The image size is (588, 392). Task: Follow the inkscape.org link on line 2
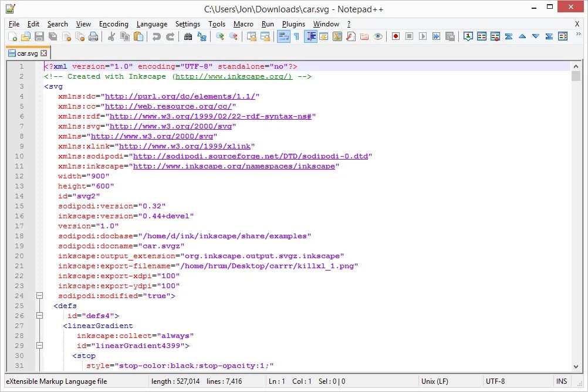[234, 76]
